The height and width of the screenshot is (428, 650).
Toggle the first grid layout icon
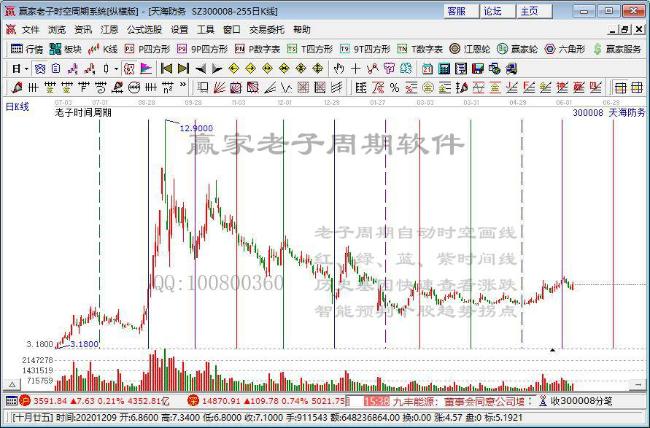(x=620, y=88)
